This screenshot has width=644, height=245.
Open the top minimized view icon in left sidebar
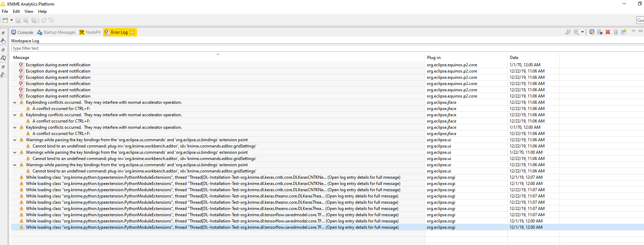(3, 41)
